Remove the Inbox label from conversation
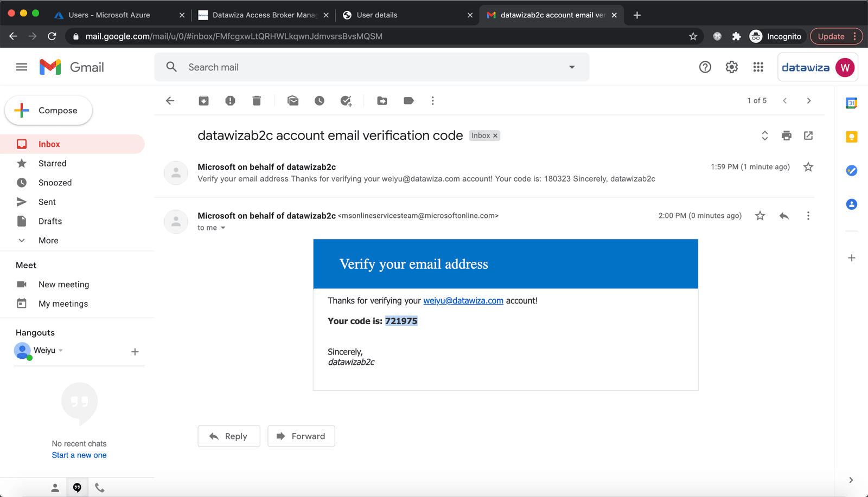 click(495, 135)
